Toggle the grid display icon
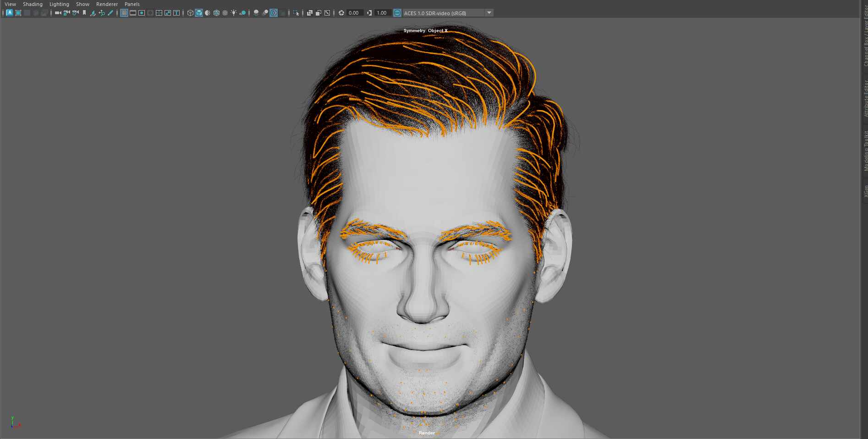Image resolution: width=868 pixels, height=439 pixels. 124,13
